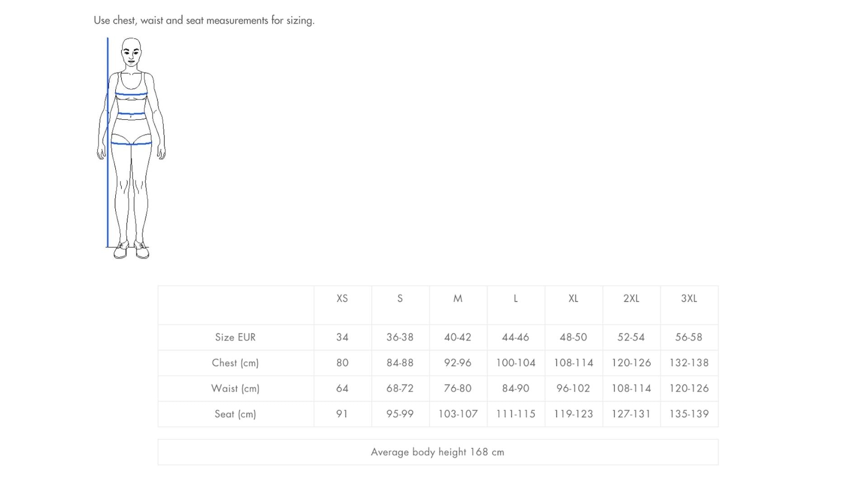The width and height of the screenshot is (868, 488).
Task: Click the 3XL size column header
Action: (x=689, y=299)
